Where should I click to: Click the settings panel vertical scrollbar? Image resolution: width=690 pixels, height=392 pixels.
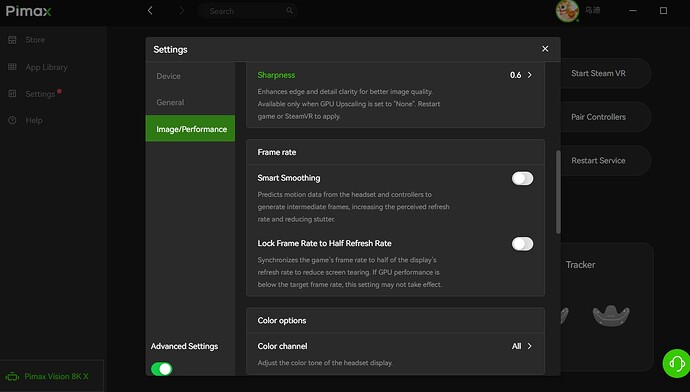coord(558,192)
